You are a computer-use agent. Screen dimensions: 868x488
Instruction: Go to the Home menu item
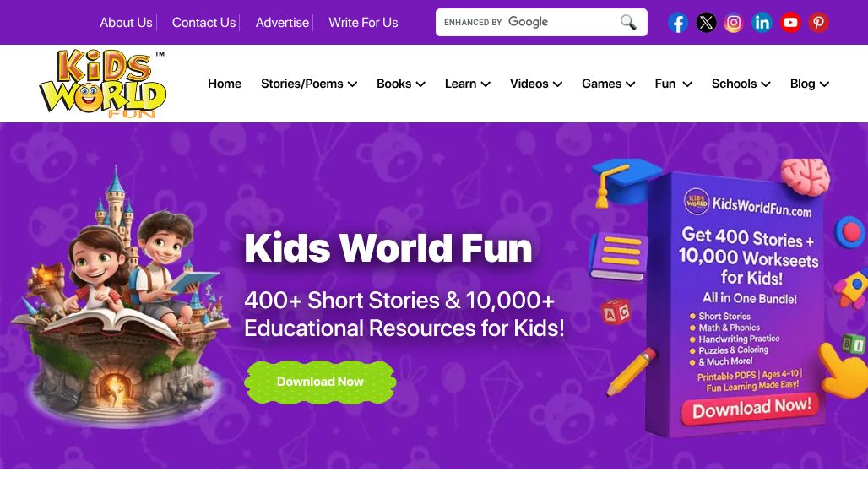[x=225, y=84]
